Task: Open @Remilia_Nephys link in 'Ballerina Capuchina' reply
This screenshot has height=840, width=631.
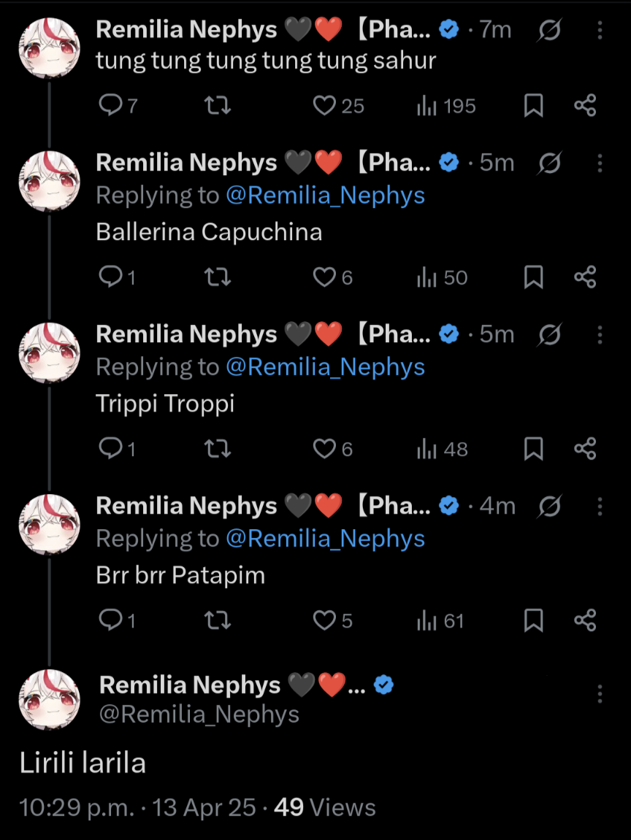Action: (325, 196)
